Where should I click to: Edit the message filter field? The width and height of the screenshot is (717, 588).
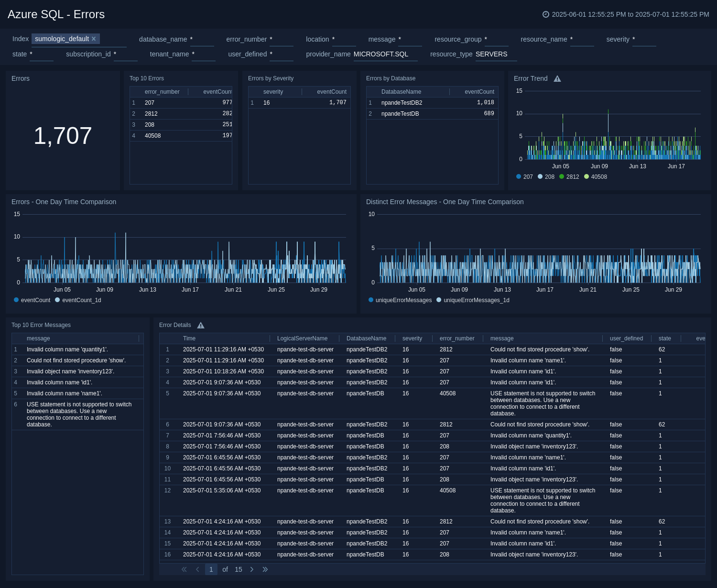[x=410, y=40]
